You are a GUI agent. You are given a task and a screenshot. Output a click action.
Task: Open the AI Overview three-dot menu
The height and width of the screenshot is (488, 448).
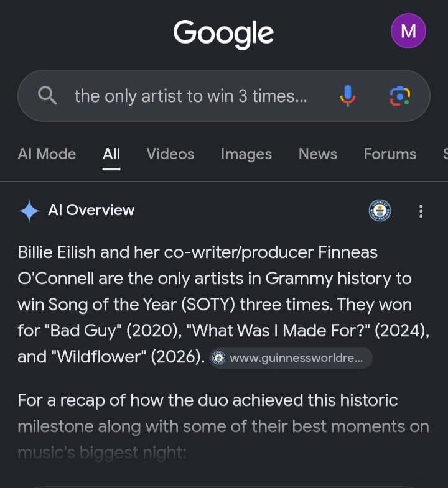[x=421, y=211]
